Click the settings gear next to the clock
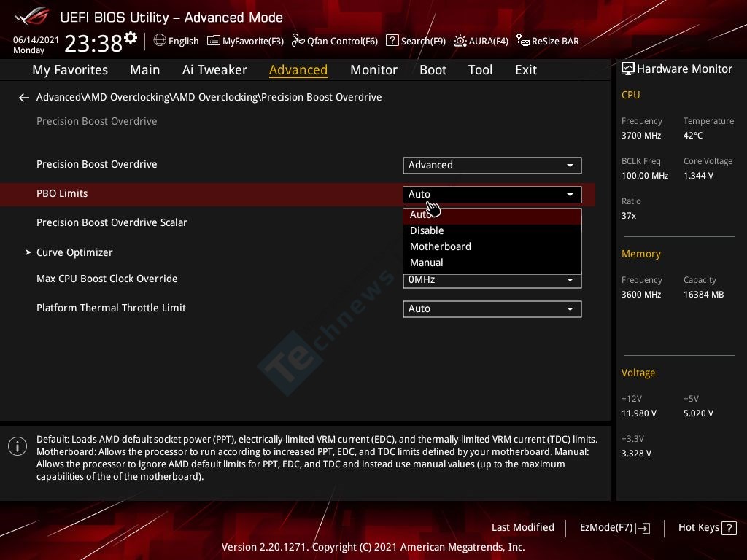The image size is (747, 560). (131, 38)
